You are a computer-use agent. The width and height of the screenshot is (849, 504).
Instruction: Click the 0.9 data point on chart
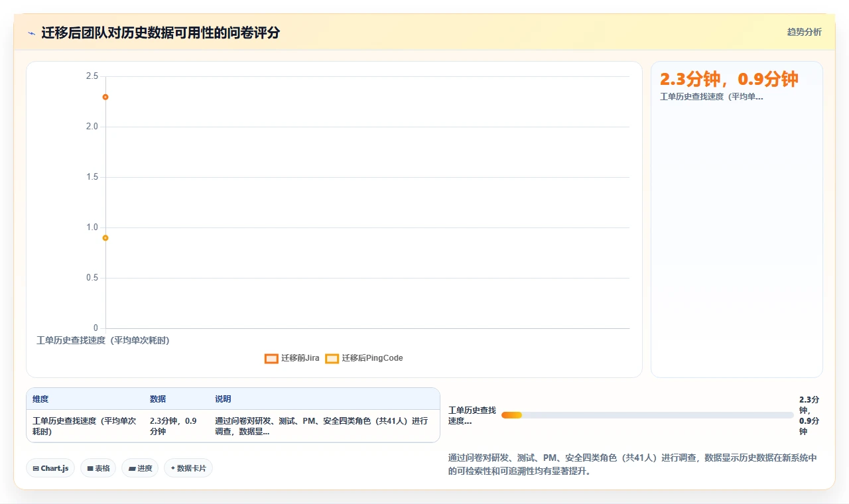click(x=105, y=237)
